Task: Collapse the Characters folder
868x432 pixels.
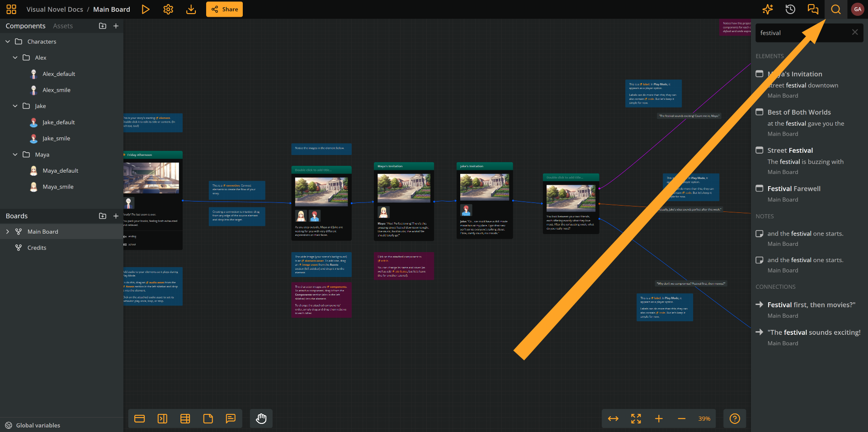Action: [7, 41]
